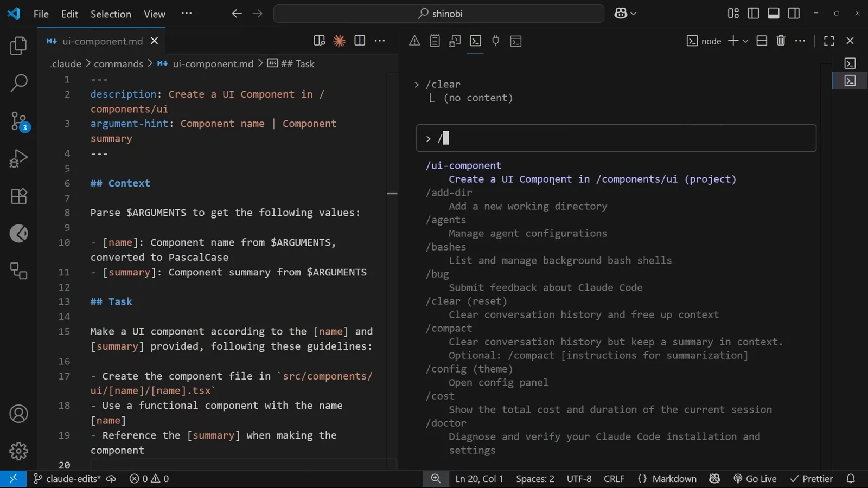
Task: Open the Selection menu
Action: [x=111, y=14]
